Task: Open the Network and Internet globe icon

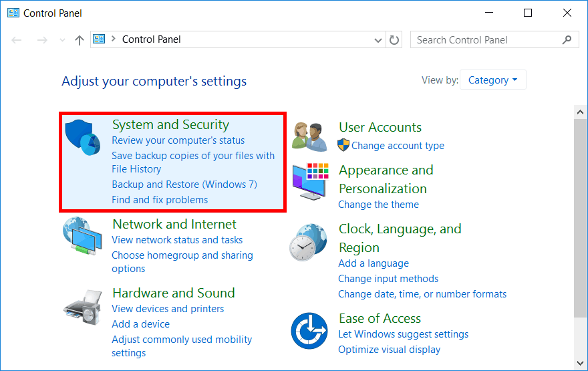Action: pyautogui.click(x=82, y=237)
